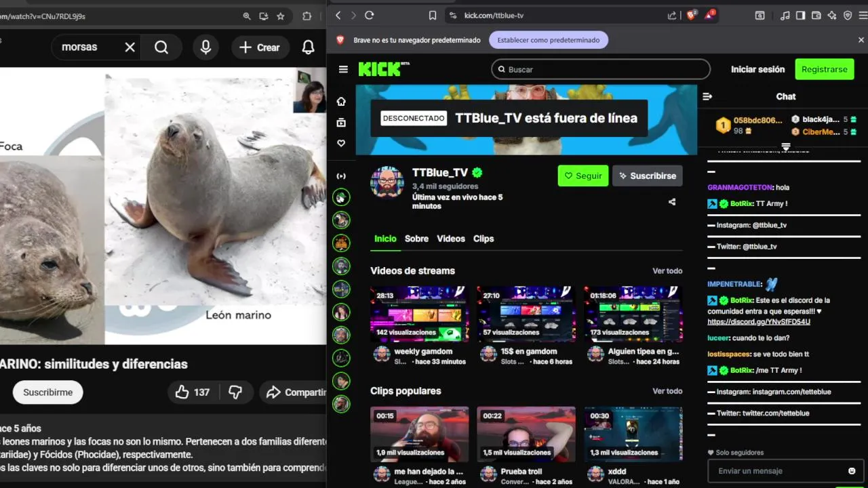Toggle Brave sidebar panel icon
The height and width of the screenshot is (488, 868).
(801, 16)
